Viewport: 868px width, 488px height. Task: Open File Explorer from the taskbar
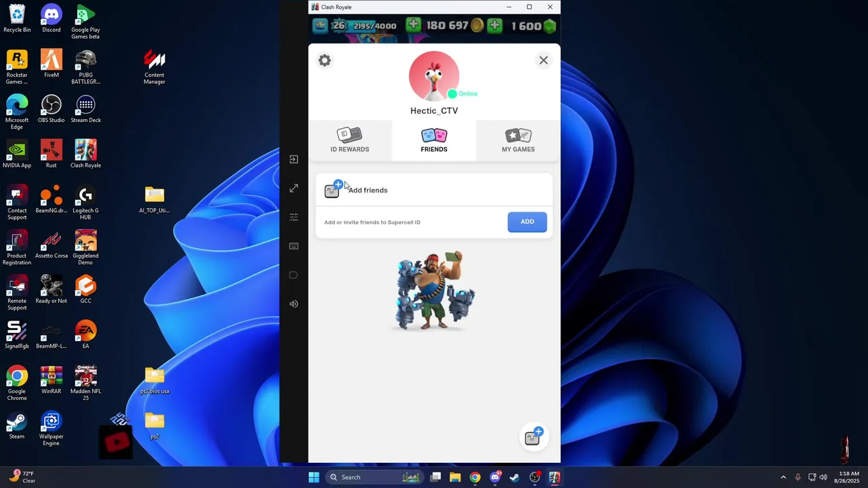coord(455,477)
